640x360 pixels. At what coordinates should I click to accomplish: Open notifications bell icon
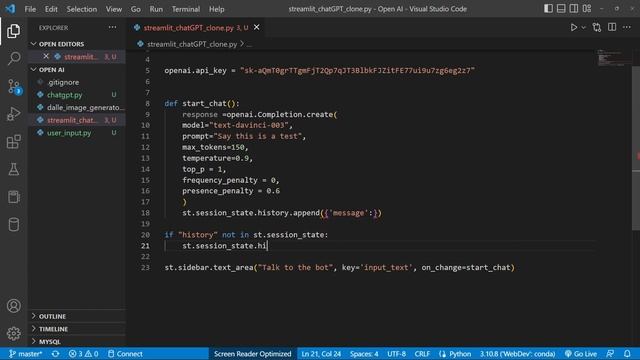coord(627,354)
